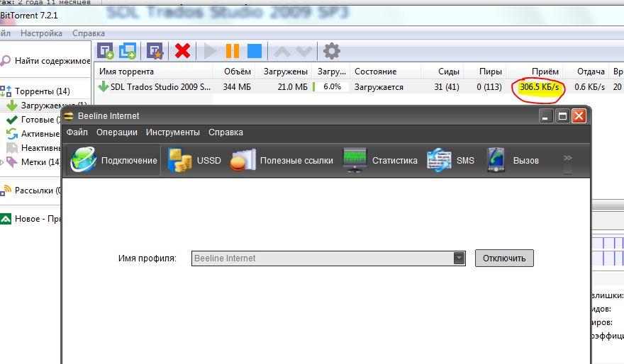
Task: Open the Операции menu in Beeline Internet
Action: pos(116,132)
